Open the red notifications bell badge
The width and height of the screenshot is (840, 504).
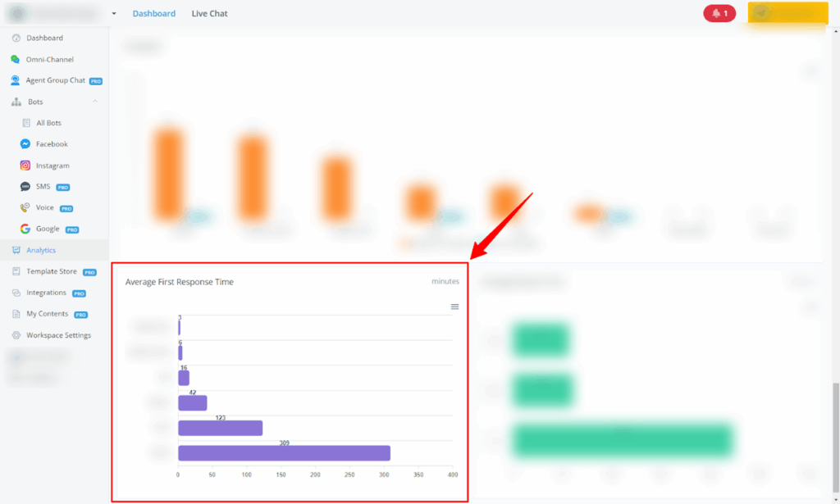(x=719, y=14)
